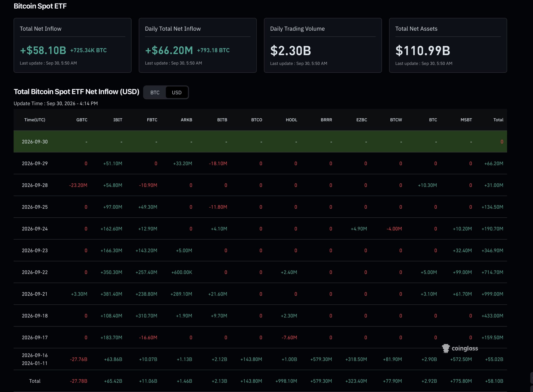Click FBTC value +310.70M
533x392 pixels.
coord(146,316)
